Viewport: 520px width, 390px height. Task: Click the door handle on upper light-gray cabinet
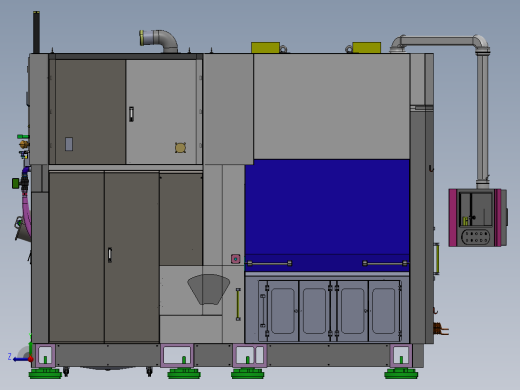point(131,114)
